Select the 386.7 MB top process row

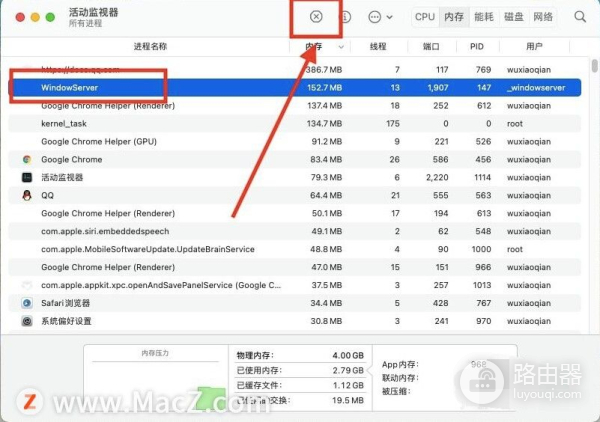coord(295,70)
